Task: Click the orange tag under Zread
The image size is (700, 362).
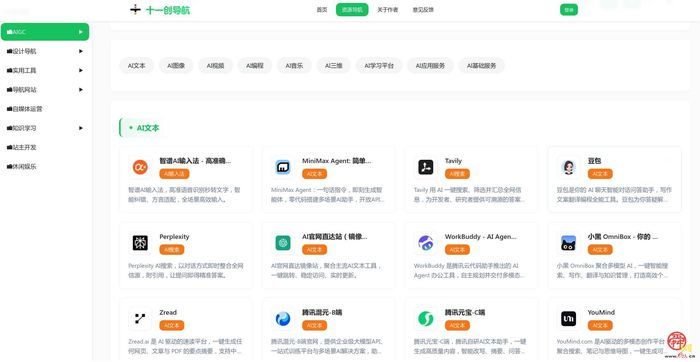Action: click(x=171, y=326)
